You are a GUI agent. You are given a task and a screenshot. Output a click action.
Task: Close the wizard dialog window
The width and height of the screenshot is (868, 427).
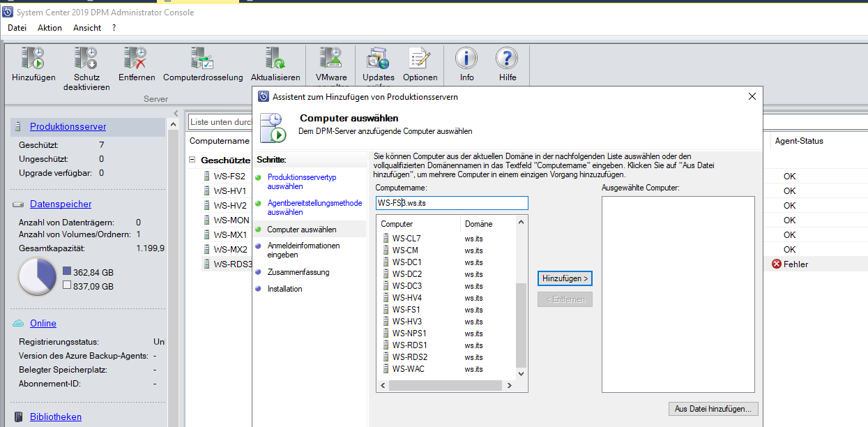point(752,97)
